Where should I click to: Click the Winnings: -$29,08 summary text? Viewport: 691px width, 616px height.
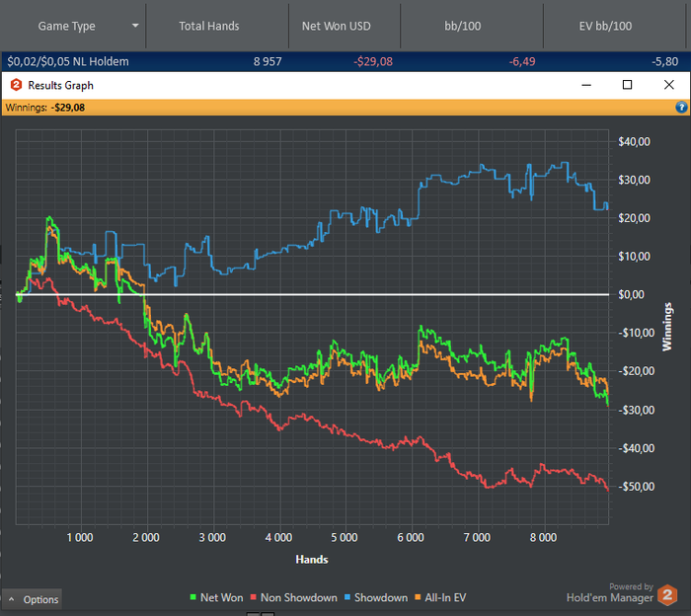coord(45,108)
